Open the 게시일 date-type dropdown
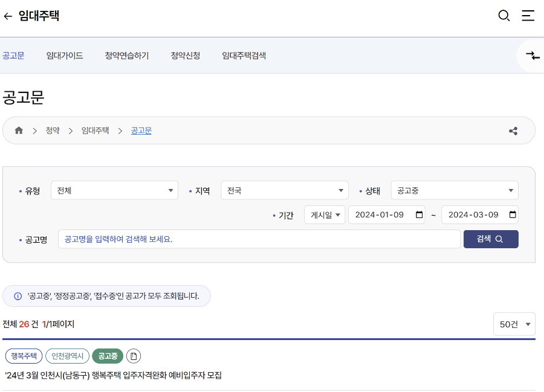This screenshot has width=544, height=392. click(325, 214)
